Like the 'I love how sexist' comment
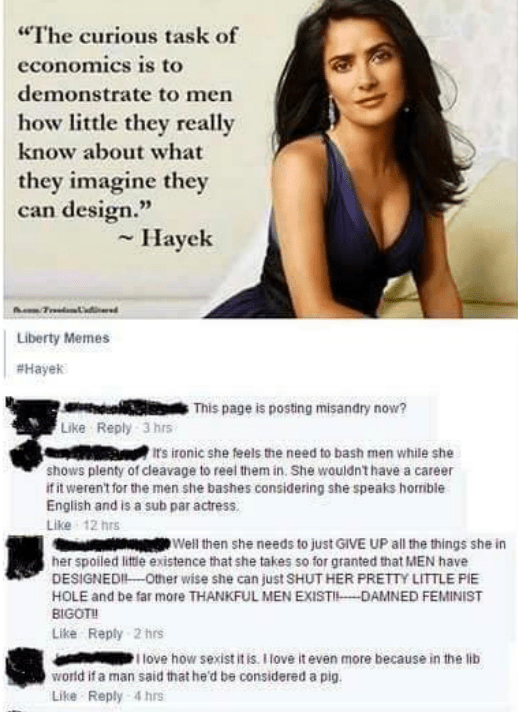This screenshot has width=518, height=712. pos(64,696)
